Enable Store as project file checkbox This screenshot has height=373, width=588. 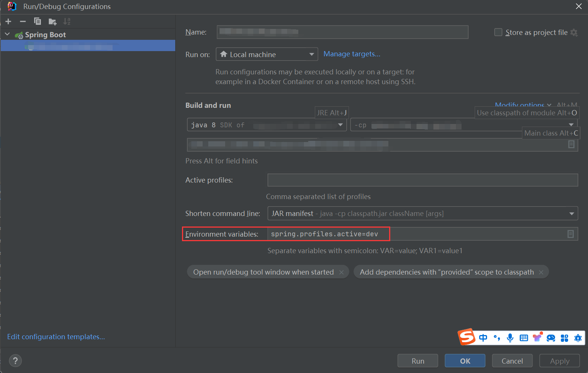click(498, 32)
